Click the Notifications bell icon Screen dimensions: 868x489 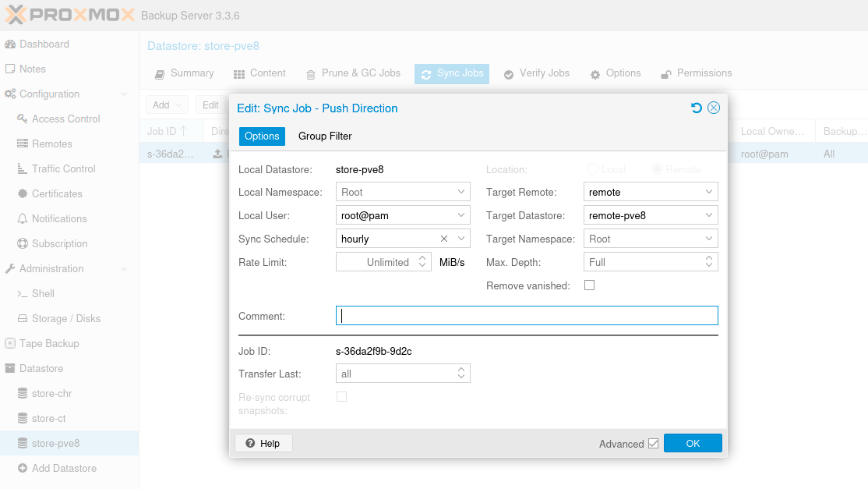click(x=23, y=219)
